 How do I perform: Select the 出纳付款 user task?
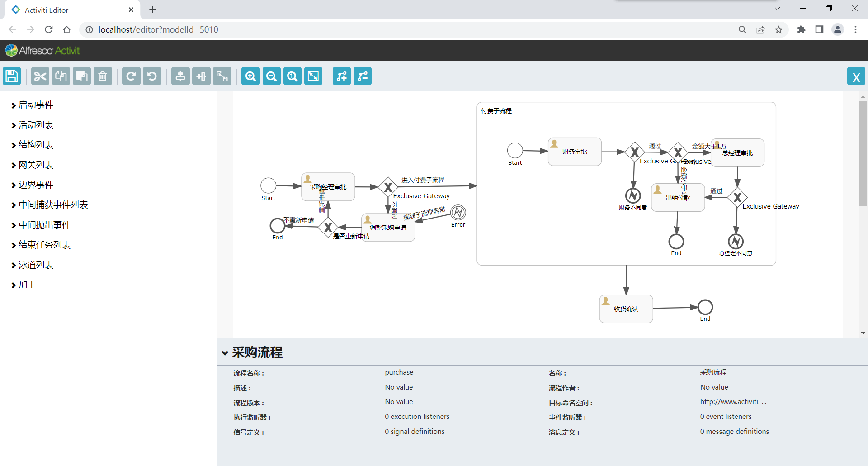tap(678, 198)
